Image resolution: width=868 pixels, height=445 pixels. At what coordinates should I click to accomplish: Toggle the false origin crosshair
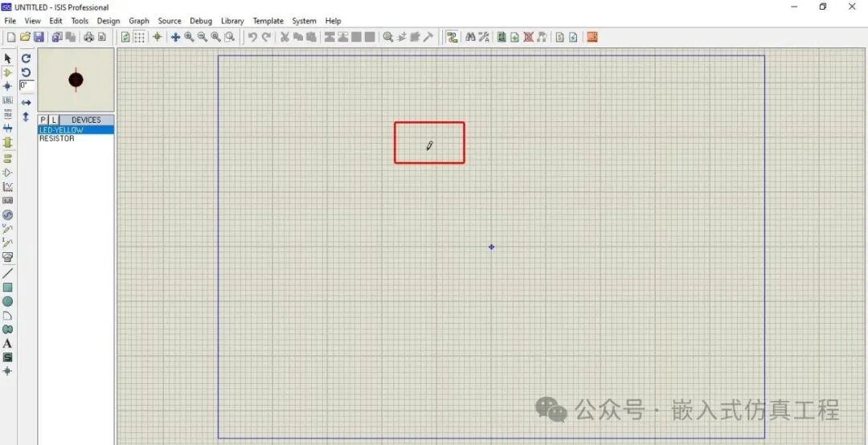click(x=158, y=37)
